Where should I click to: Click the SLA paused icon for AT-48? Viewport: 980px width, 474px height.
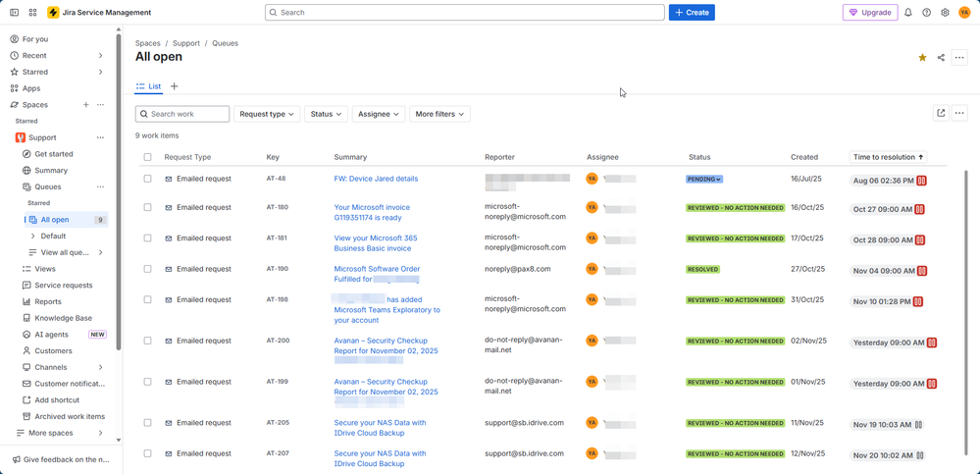921,181
